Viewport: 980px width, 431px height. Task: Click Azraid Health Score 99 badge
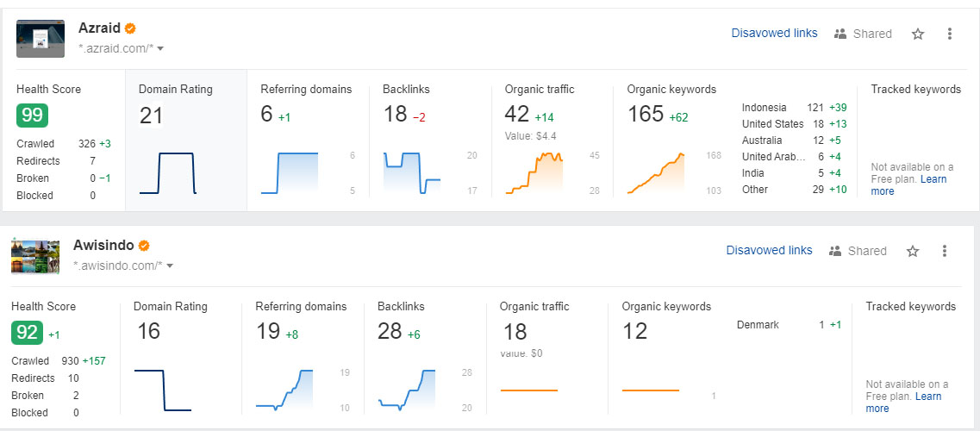point(32,116)
